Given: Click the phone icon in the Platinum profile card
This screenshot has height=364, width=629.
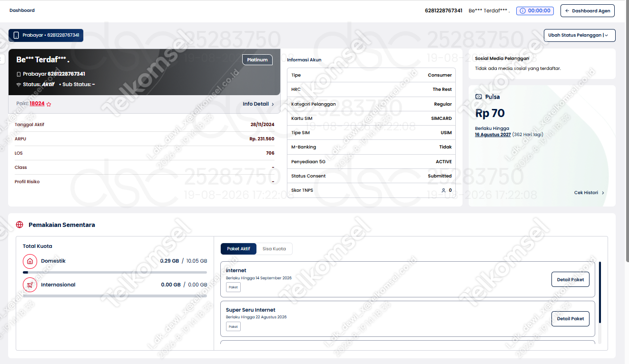Looking at the screenshot, I should pyautogui.click(x=19, y=74).
